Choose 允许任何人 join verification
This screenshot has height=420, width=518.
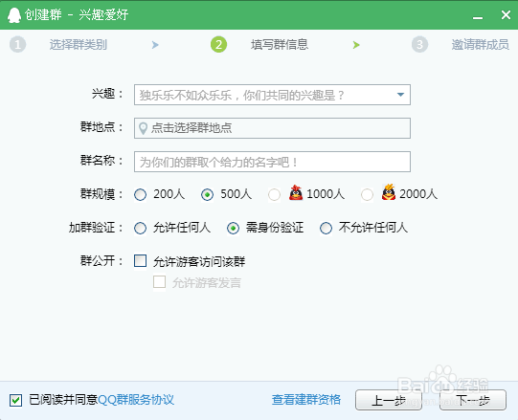pos(141,228)
